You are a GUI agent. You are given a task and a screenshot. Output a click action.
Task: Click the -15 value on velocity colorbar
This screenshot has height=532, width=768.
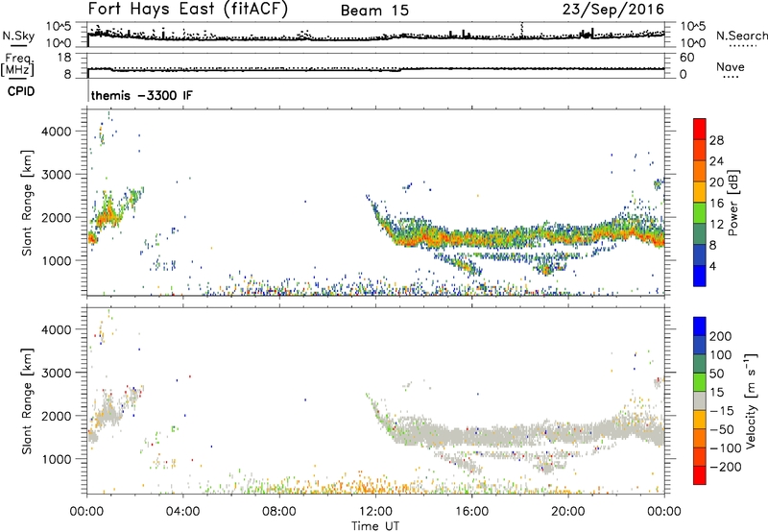click(x=722, y=411)
